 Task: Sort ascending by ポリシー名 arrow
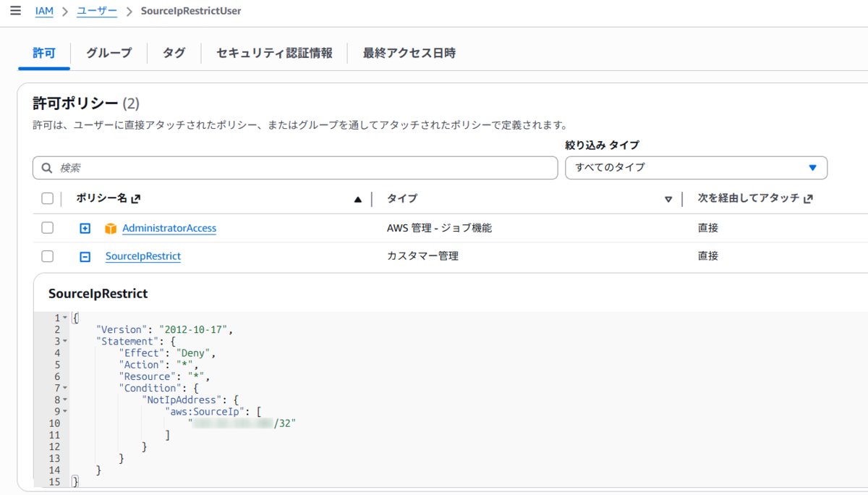(357, 199)
